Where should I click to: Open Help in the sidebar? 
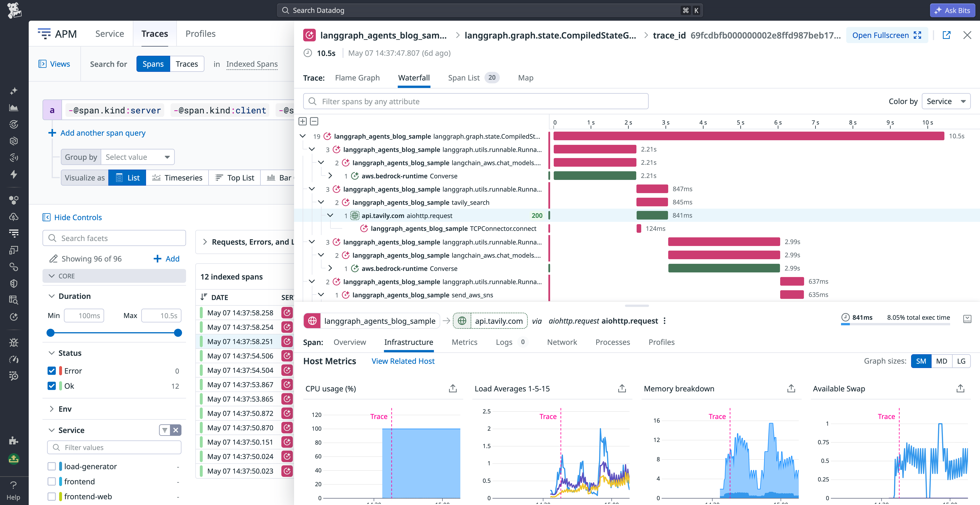[x=13, y=490]
